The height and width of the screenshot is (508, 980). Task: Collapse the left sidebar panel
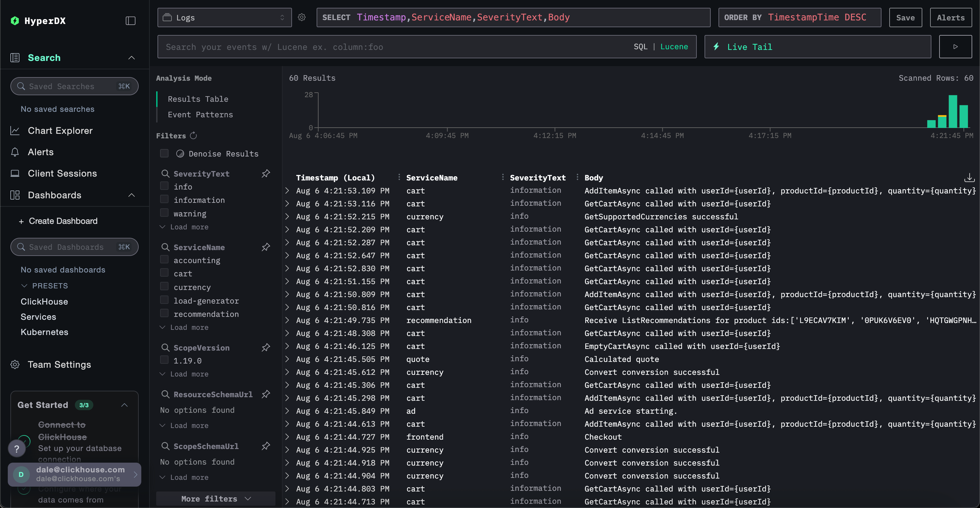point(131,20)
